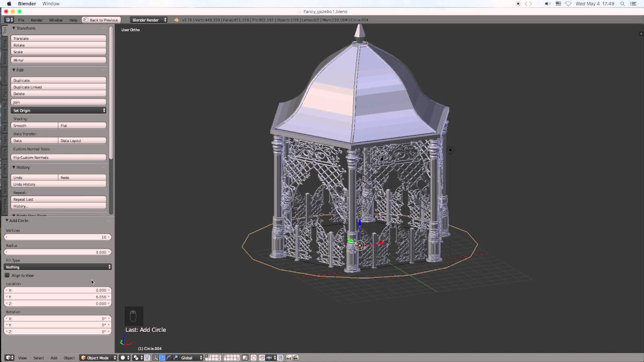Click the Apple menu icon
The image size is (644, 362).
pyautogui.click(x=9, y=4)
